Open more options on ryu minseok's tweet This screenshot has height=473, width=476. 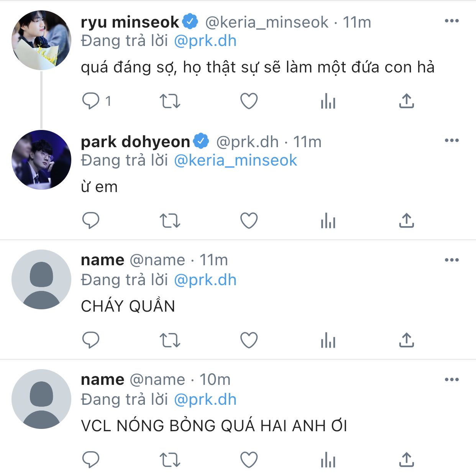tap(451, 21)
